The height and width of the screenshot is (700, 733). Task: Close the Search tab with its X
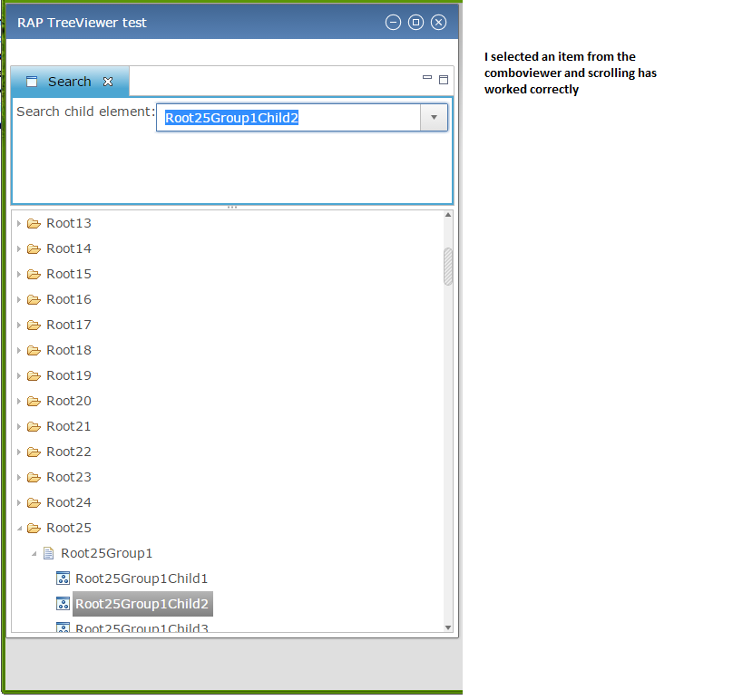pos(108,82)
